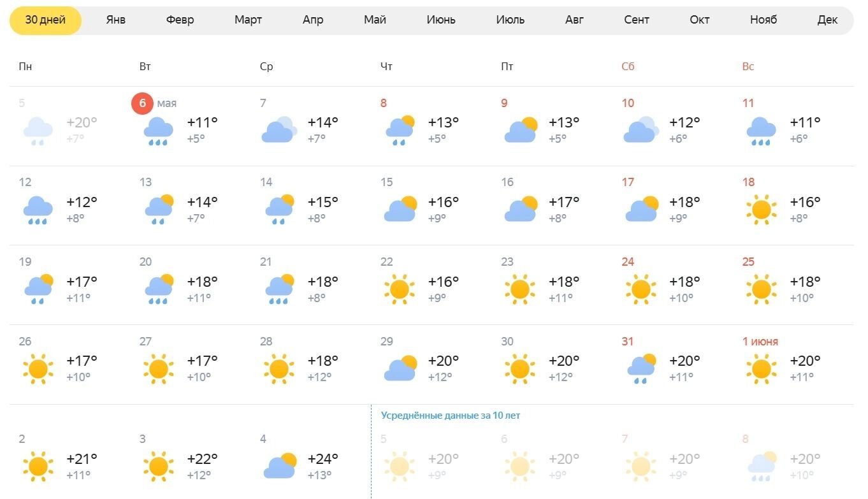This screenshot has height=499, width=868.
Task: Click the sunny icon for May 18
Action: (761, 210)
